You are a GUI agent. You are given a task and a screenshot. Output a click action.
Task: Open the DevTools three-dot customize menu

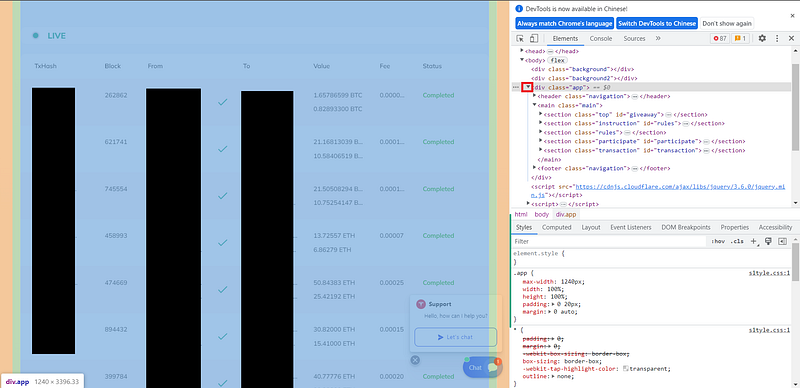pos(777,38)
